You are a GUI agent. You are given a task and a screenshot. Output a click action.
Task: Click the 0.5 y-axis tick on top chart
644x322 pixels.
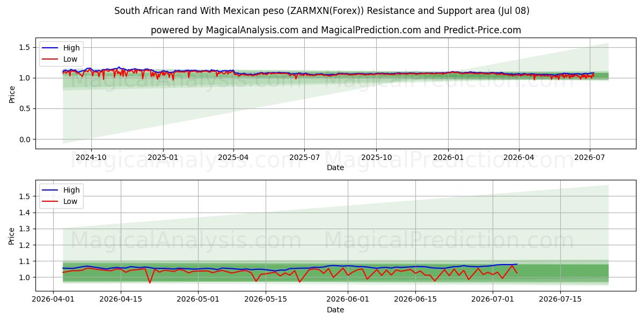[x=26, y=109]
